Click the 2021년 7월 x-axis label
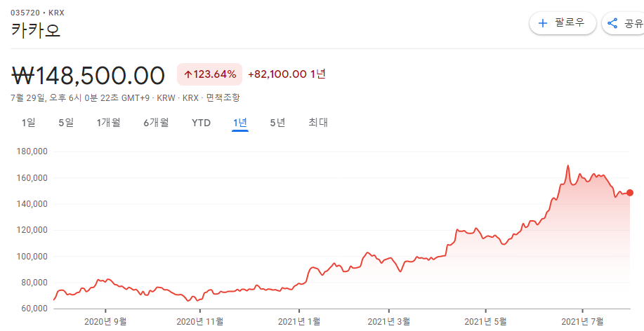644x331 pixels. point(582,322)
